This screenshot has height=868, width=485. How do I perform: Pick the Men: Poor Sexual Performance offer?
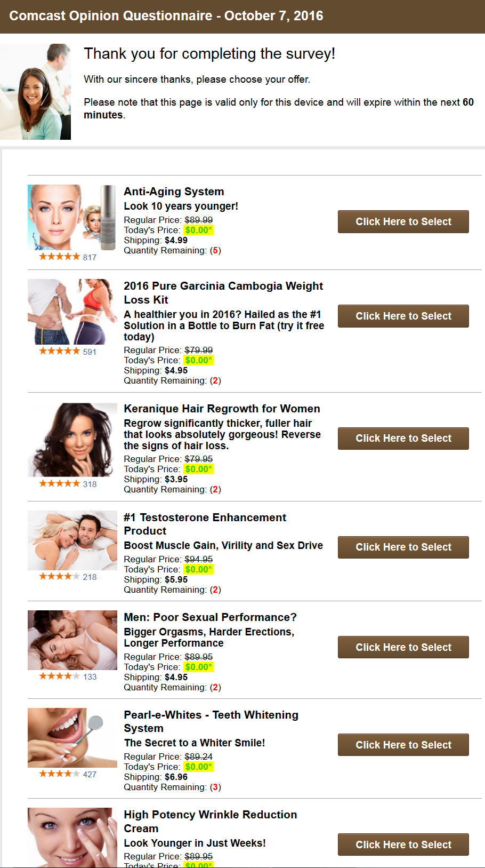403,647
